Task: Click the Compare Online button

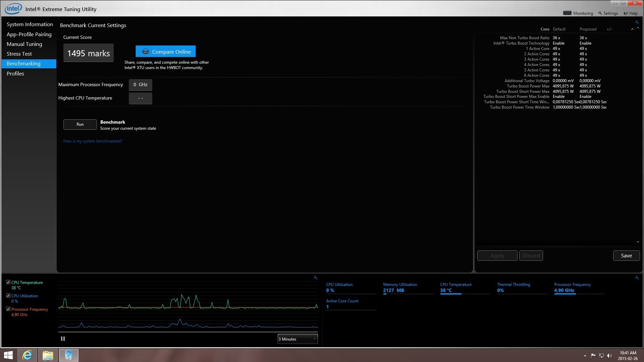Action: [x=166, y=52]
